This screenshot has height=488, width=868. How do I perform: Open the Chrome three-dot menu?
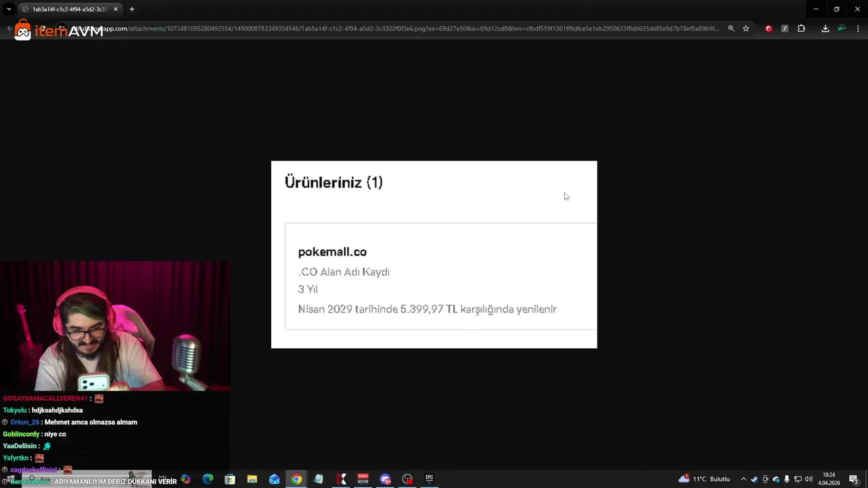(x=858, y=28)
